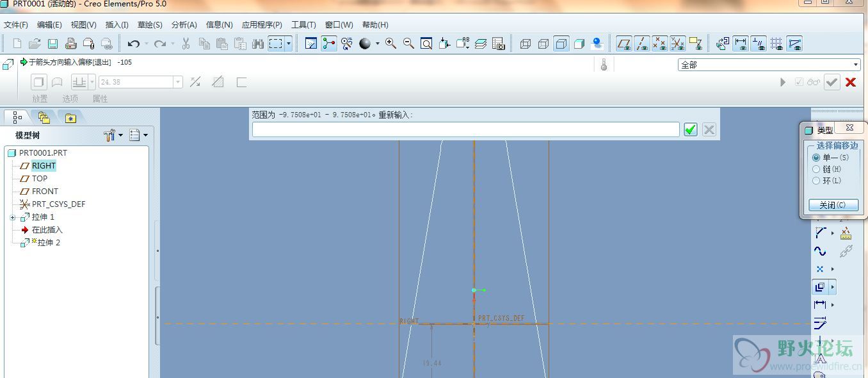The height and width of the screenshot is (378, 868).
Task: Select the 单一(S) radio option
Action: coord(816,158)
